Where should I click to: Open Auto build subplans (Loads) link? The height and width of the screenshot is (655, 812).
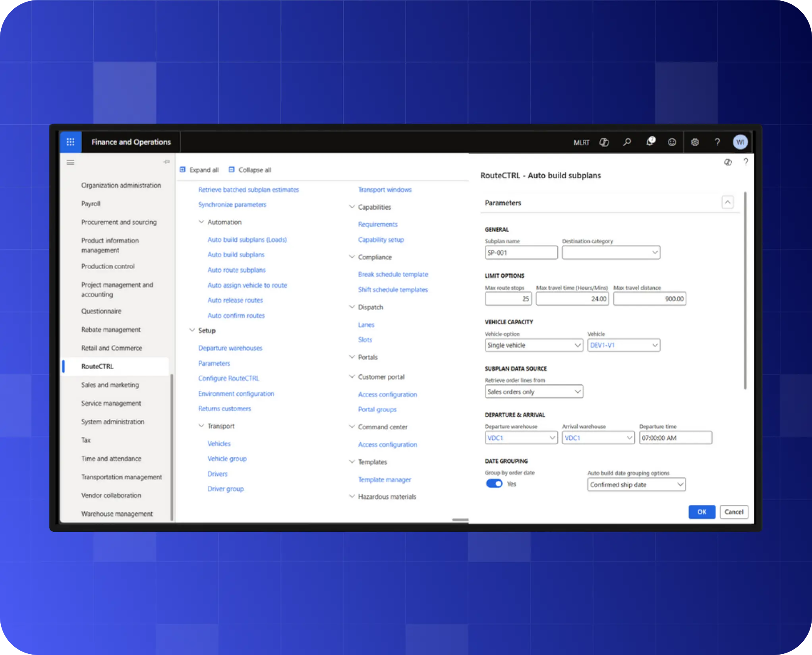pyautogui.click(x=247, y=240)
